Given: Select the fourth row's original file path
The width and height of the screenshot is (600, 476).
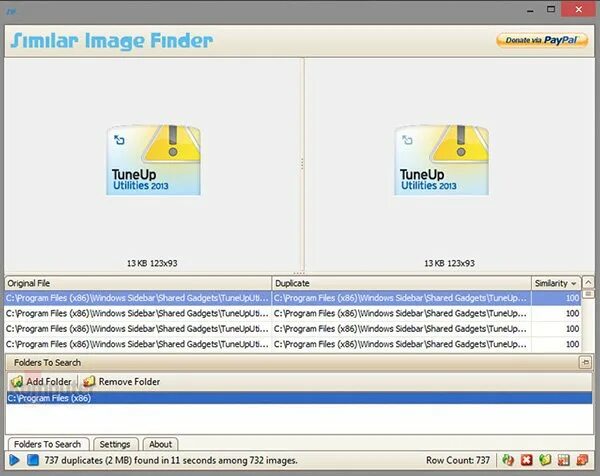Looking at the screenshot, I should [x=138, y=344].
